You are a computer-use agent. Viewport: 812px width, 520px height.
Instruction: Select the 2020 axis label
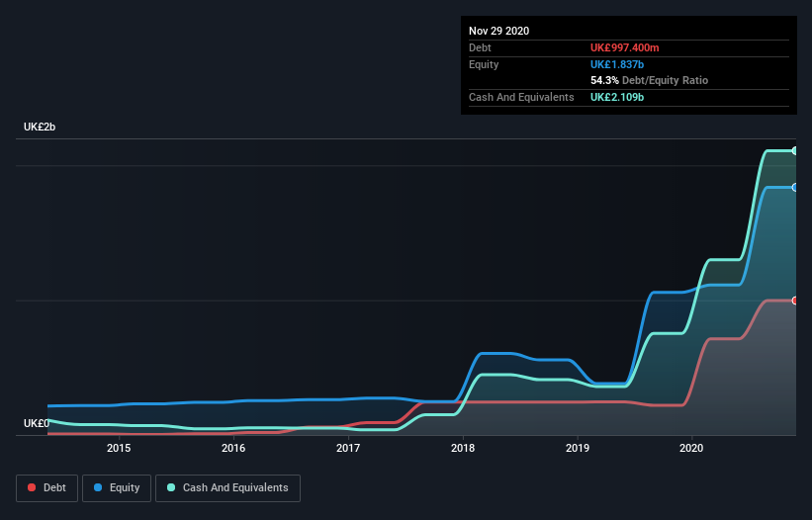(691, 448)
